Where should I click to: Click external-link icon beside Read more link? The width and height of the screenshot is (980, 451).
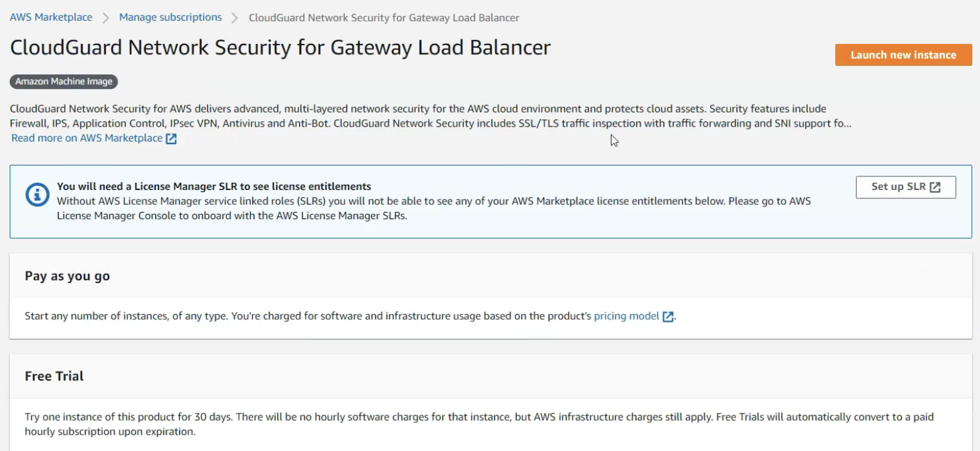[171, 138]
